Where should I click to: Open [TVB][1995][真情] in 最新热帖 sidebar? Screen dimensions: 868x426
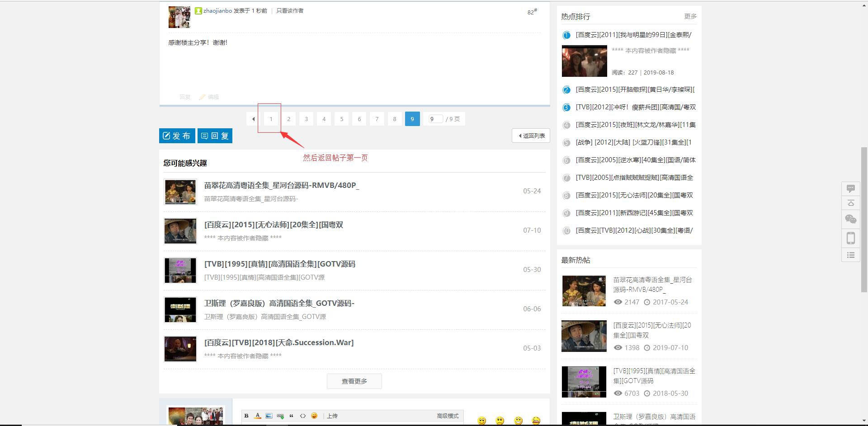pos(654,376)
